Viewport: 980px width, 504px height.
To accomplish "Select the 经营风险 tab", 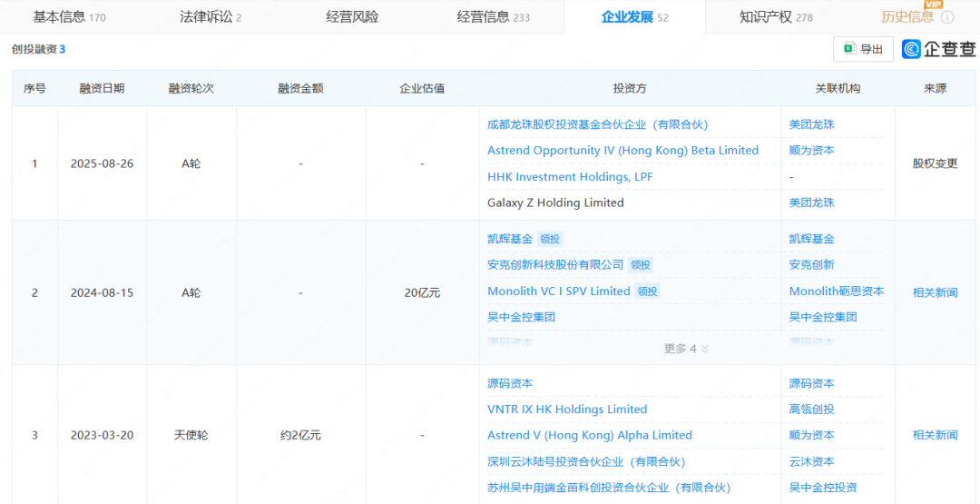I will pos(352,17).
